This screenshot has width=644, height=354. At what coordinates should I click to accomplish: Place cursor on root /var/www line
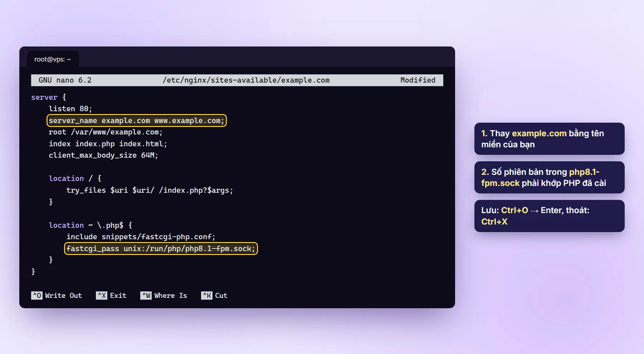106,132
